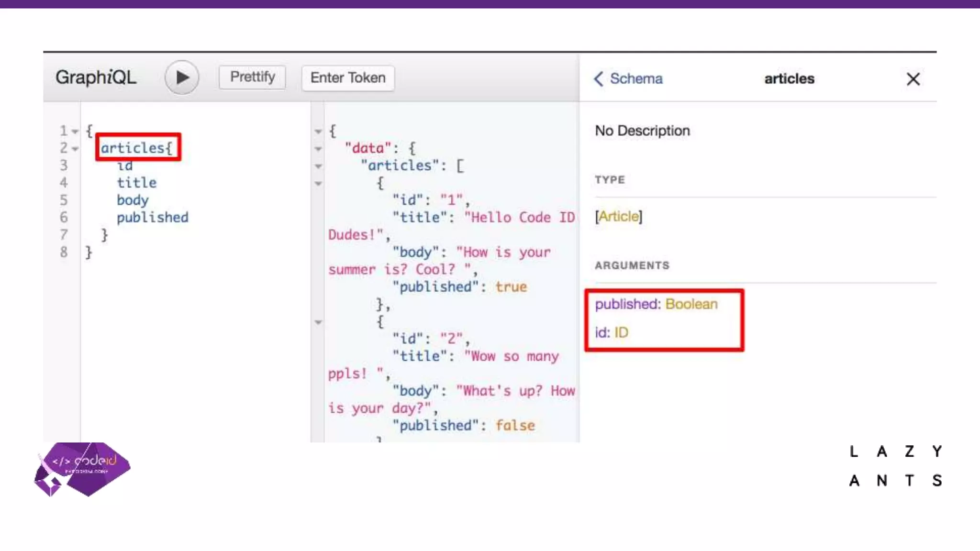The image size is (980, 551).
Task: Collapse articles block at line 2 arrow
Action: (x=75, y=149)
